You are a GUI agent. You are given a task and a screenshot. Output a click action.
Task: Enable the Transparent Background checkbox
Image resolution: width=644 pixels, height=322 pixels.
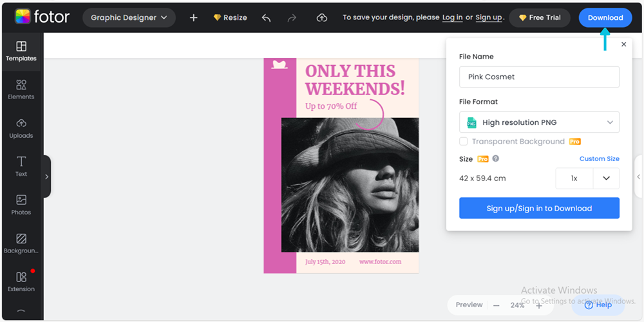464,142
